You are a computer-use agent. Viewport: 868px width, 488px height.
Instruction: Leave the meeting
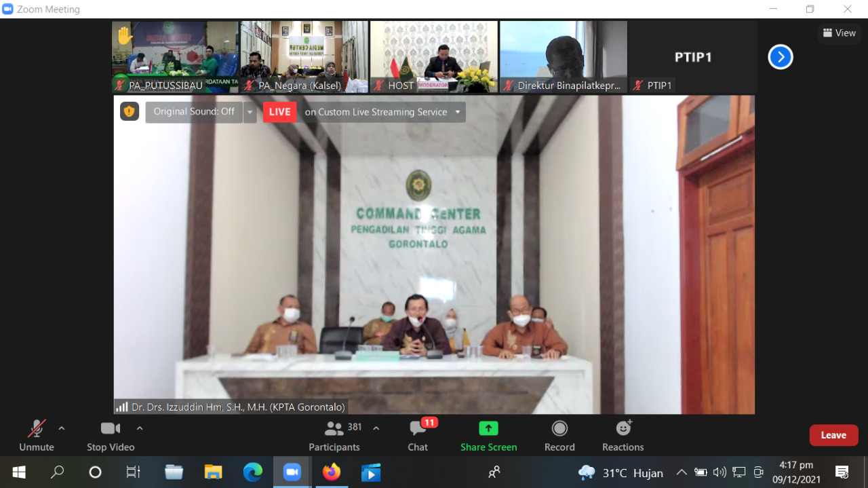pyautogui.click(x=833, y=436)
